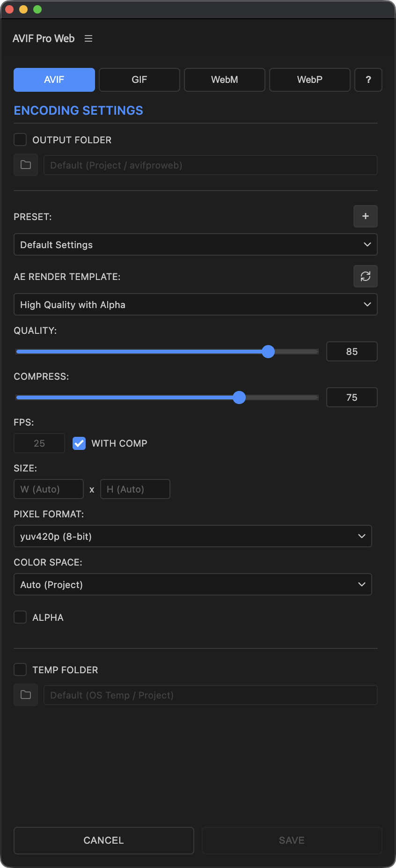The image size is (396, 868).
Task: Click the ENCODING SETTINGS heading
Action: tap(79, 110)
